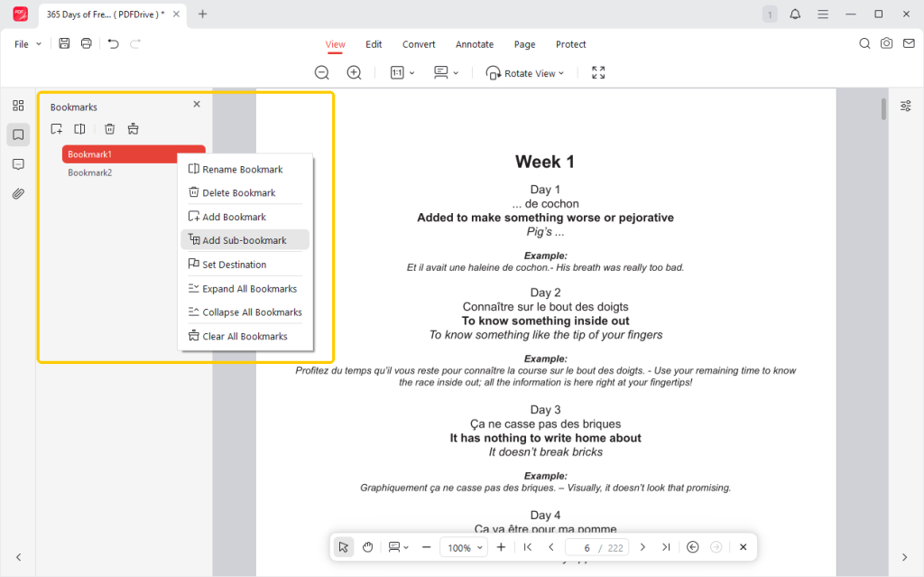
Task: Open search via the magnifying glass icon
Action: pyautogui.click(x=864, y=42)
